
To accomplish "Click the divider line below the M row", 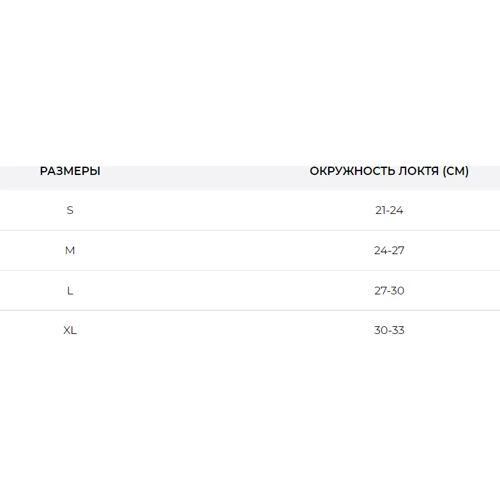I will pos(250,270).
